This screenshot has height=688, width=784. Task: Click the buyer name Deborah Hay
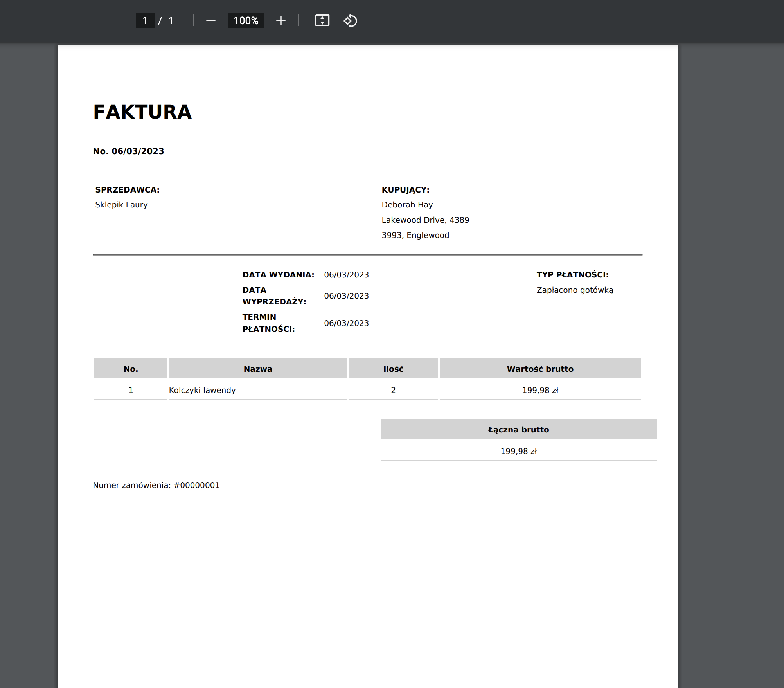407,205
